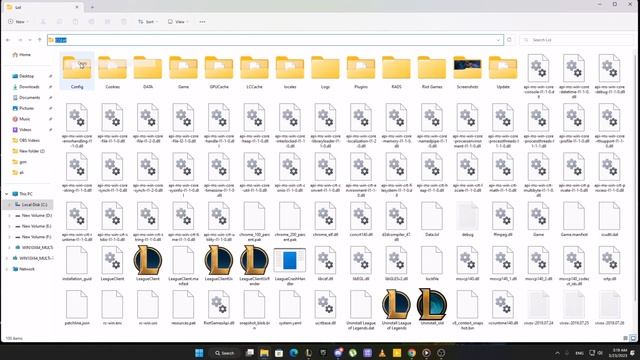Select the system.yaml file
Image resolution: width=640 pixels, height=360 pixels.
[290, 308]
